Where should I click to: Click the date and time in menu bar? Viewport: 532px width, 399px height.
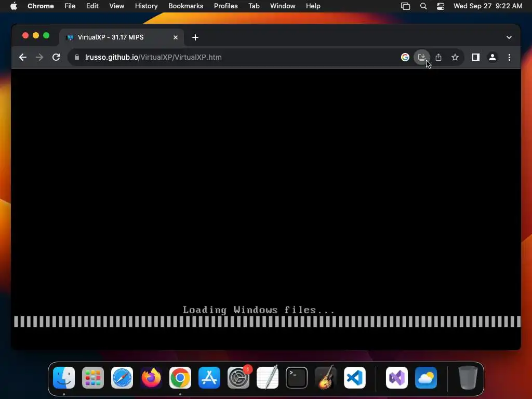tap(488, 6)
